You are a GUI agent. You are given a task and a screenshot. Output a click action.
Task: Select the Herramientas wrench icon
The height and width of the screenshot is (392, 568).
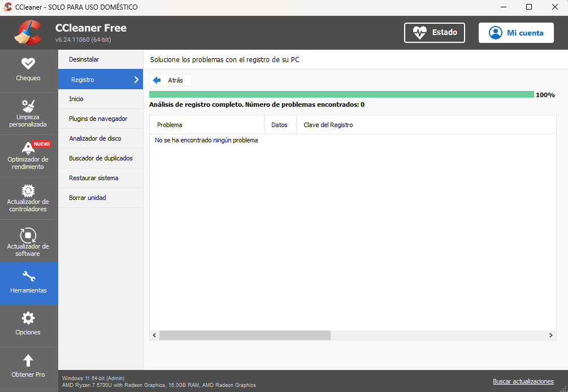click(29, 276)
